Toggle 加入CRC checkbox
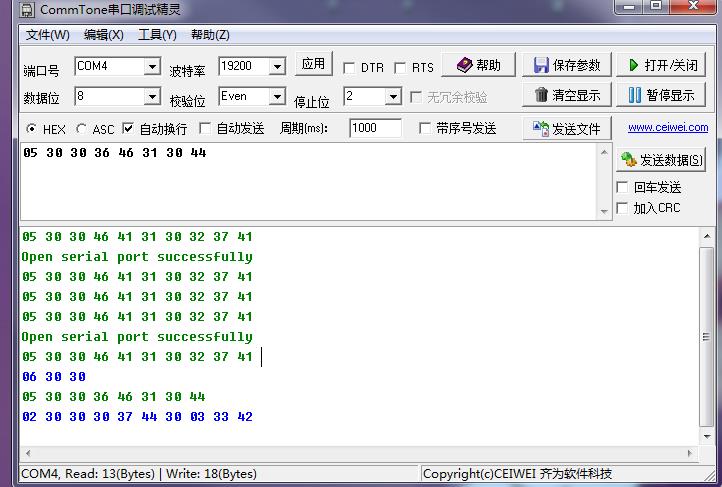 pos(623,208)
